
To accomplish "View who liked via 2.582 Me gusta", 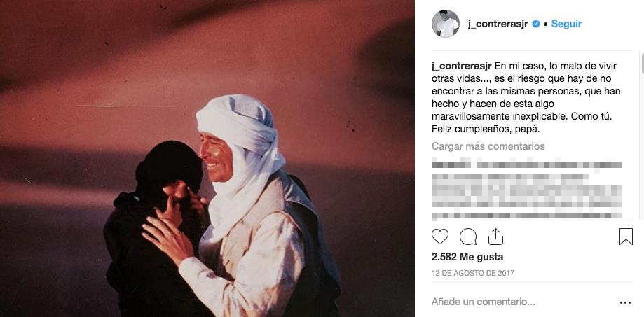I will 467,257.
